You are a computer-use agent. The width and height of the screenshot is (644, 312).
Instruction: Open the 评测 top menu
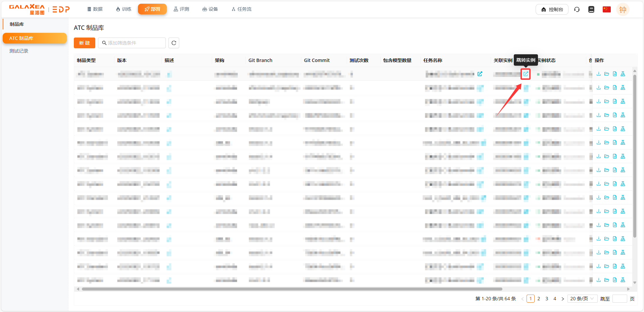pos(181,9)
